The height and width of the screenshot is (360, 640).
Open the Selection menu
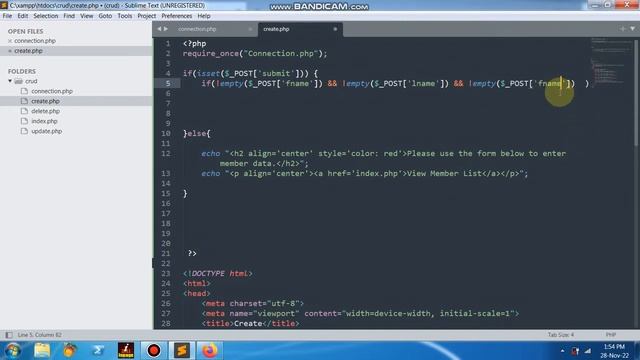pyautogui.click(x=46, y=16)
